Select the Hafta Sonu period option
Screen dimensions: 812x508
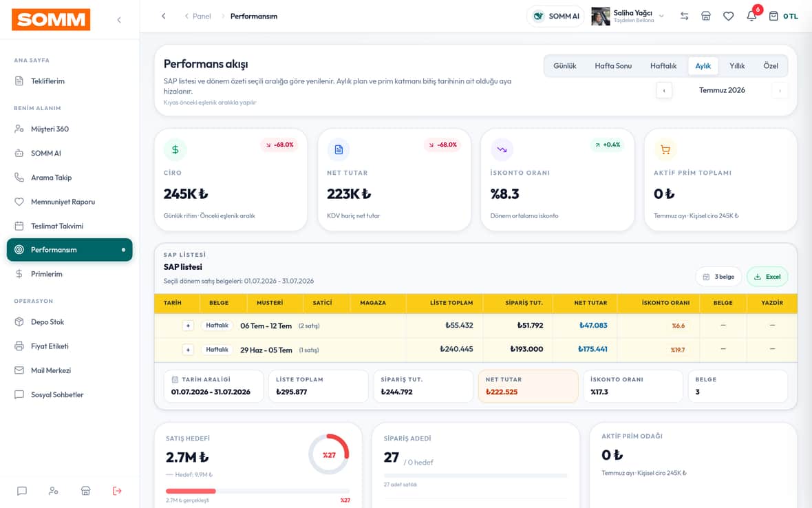(613, 66)
